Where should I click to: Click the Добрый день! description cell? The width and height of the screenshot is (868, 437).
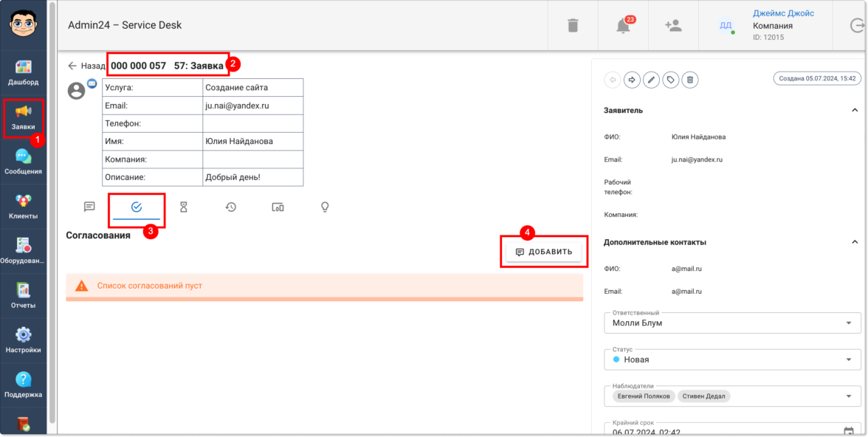coord(253,177)
